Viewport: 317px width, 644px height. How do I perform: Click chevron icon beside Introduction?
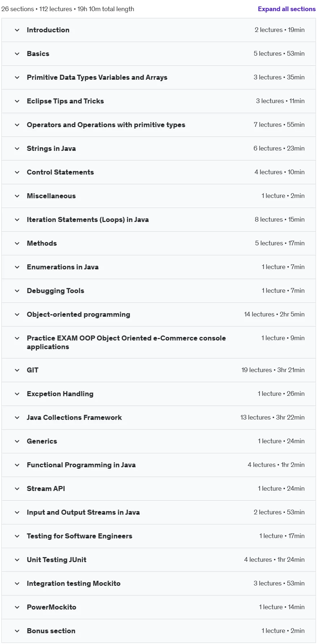tap(17, 30)
